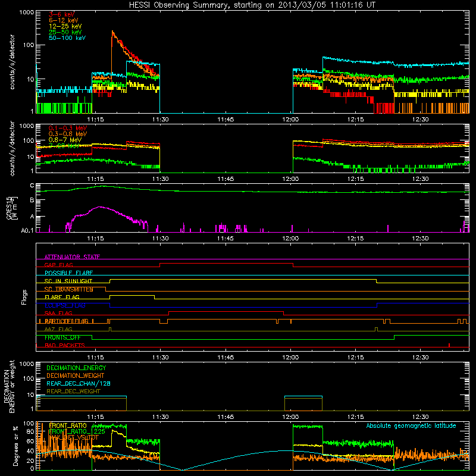476x476 pixels.
Task: Select the A0.1 label on GOES axis
Action: [x=27, y=231]
